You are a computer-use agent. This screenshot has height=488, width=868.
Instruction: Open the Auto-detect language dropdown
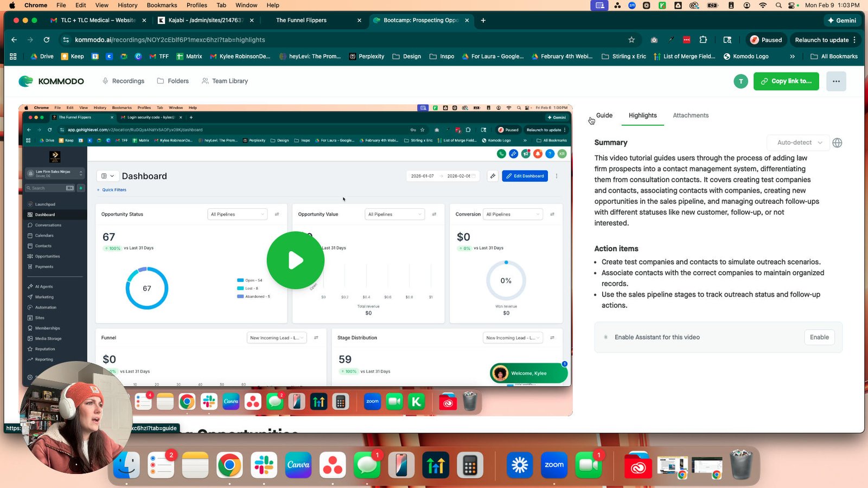coord(798,143)
